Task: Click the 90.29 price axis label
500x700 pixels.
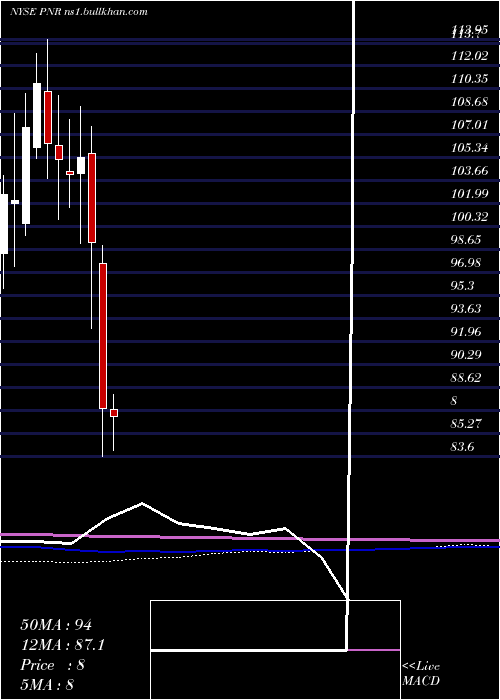Action: [x=467, y=354]
